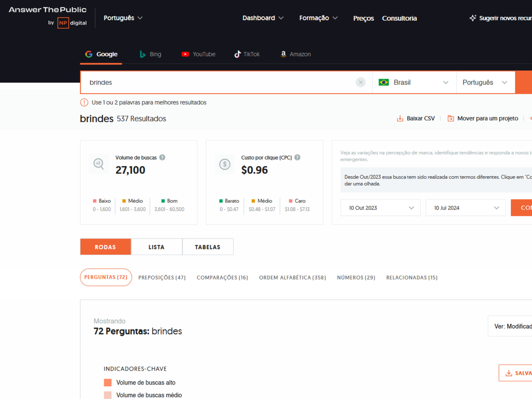Open the Português search language dropdown

pyautogui.click(x=485, y=82)
